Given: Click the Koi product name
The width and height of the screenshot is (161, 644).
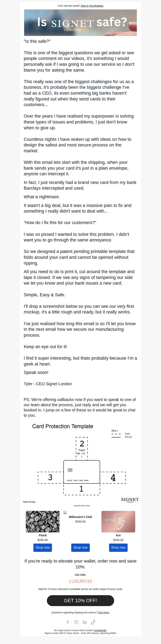Looking at the screenshot, I should pyautogui.click(x=118, y=535).
